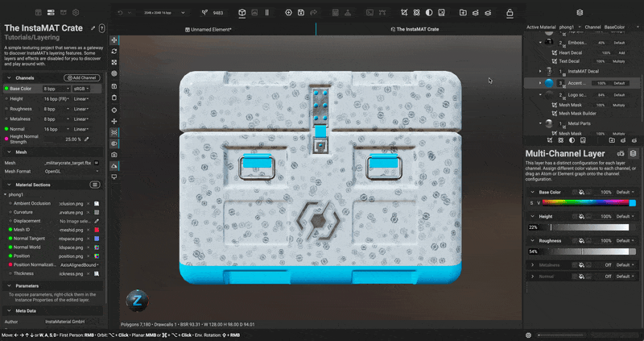Collapse the Material Sections panel
644x341 pixels.
[x=10, y=185]
